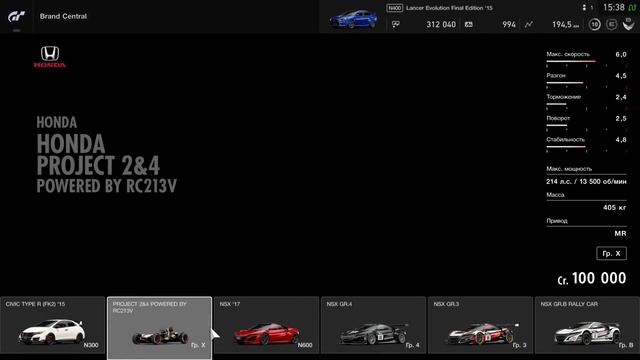Image resolution: width=640 pixels, height=360 pixels.
Task: Click the 214 л.с. / 13 500 об/мин value
Action: coord(586,182)
